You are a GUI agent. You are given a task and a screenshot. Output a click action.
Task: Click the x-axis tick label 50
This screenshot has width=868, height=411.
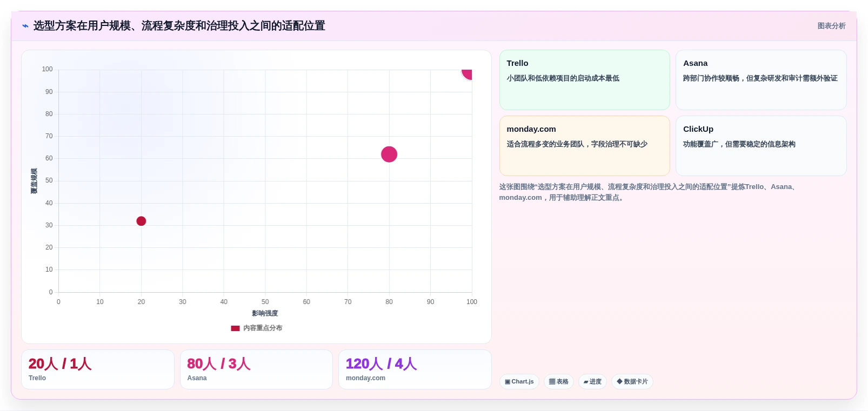[265, 302]
